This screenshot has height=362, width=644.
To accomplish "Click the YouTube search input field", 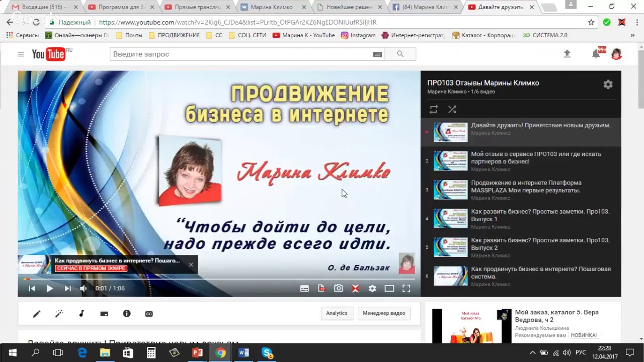I will pyautogui.click(x=242, y=54).
